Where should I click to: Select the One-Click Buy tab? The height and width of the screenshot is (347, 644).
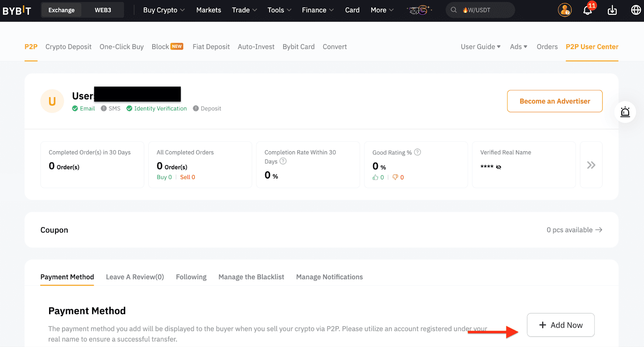pos(122,47)
